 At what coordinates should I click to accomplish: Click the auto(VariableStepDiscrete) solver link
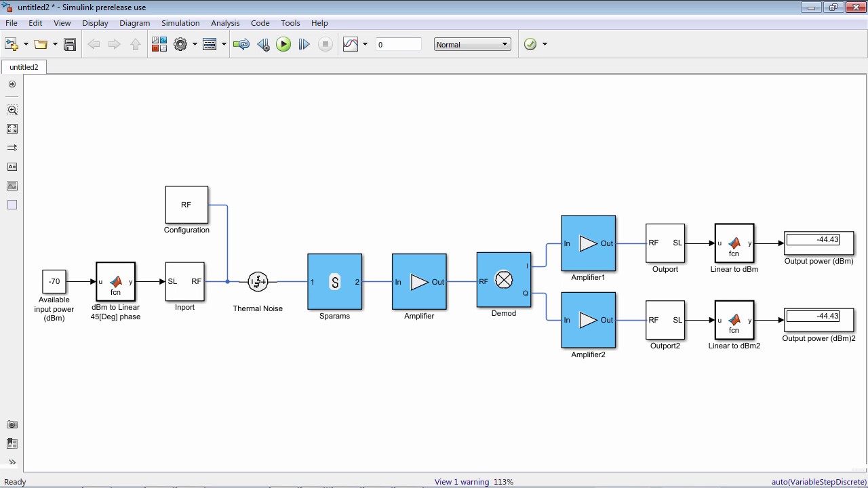(x=818, y=482)
